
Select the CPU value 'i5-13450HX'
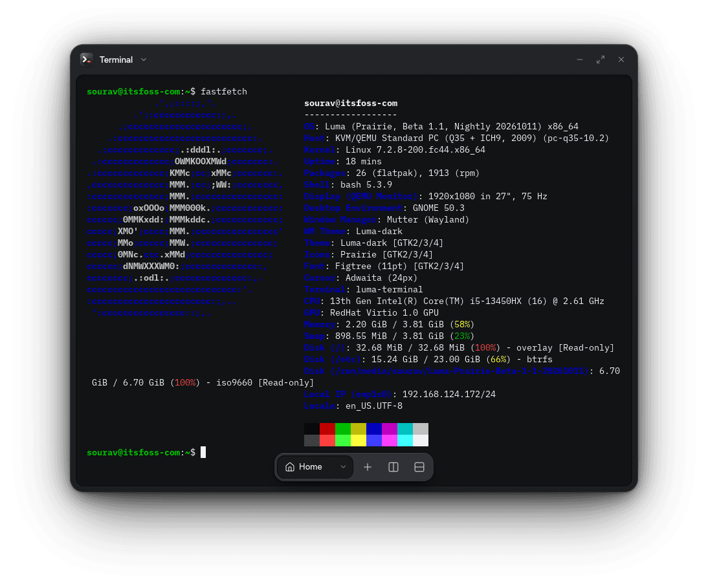[x=496, y=301]
